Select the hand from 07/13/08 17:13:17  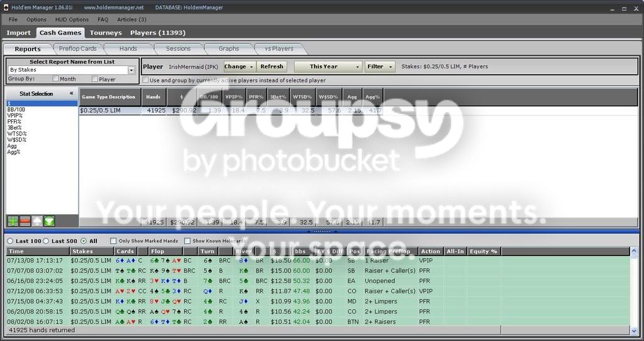[318, 260]
